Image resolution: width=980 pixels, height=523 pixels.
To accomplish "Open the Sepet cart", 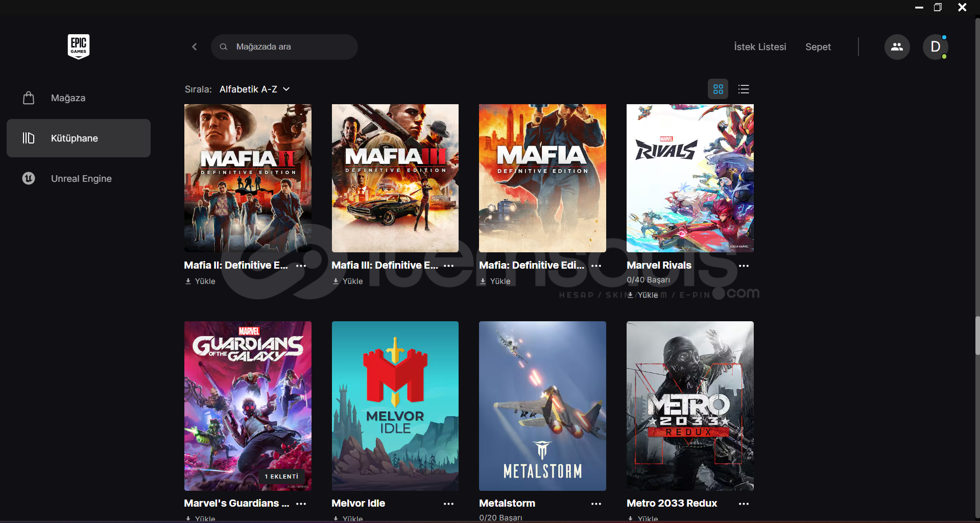I will point(818,47).
